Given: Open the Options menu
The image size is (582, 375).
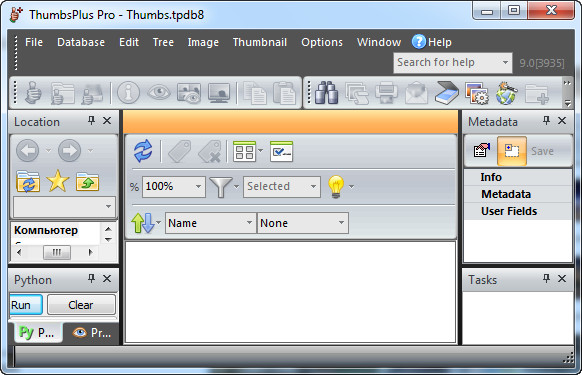Looking at the screenshot, I should [x=322, y=42].
